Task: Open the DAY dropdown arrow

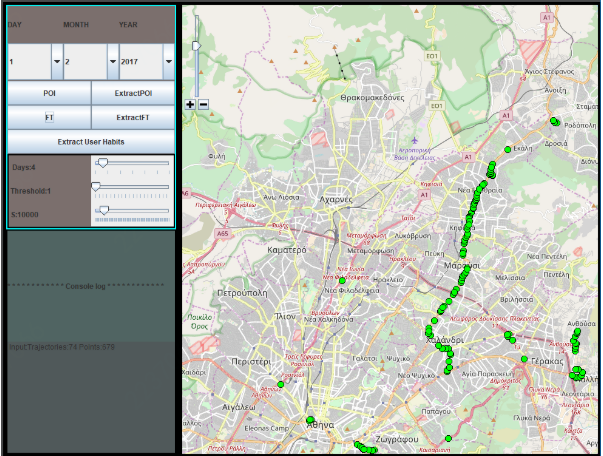Action: tap(56, 61)
